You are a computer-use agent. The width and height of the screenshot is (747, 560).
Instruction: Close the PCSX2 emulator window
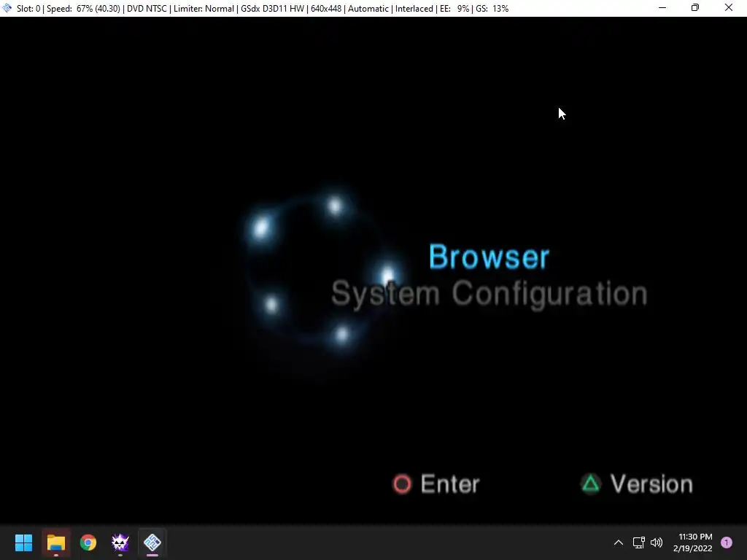tap(729, 7)
